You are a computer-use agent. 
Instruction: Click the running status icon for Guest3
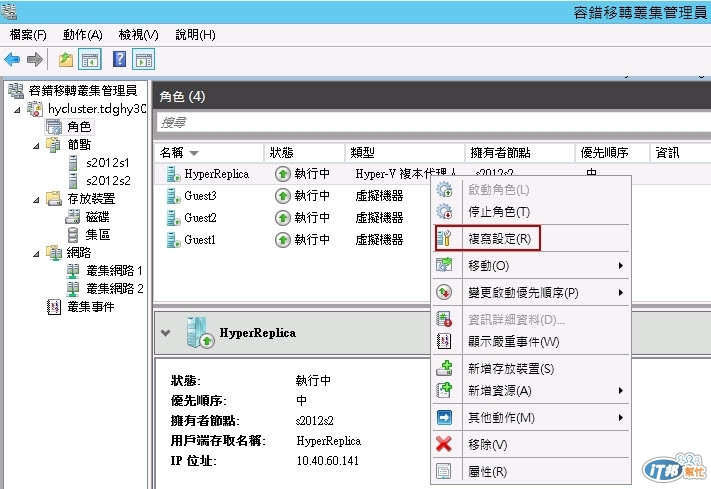282,196
